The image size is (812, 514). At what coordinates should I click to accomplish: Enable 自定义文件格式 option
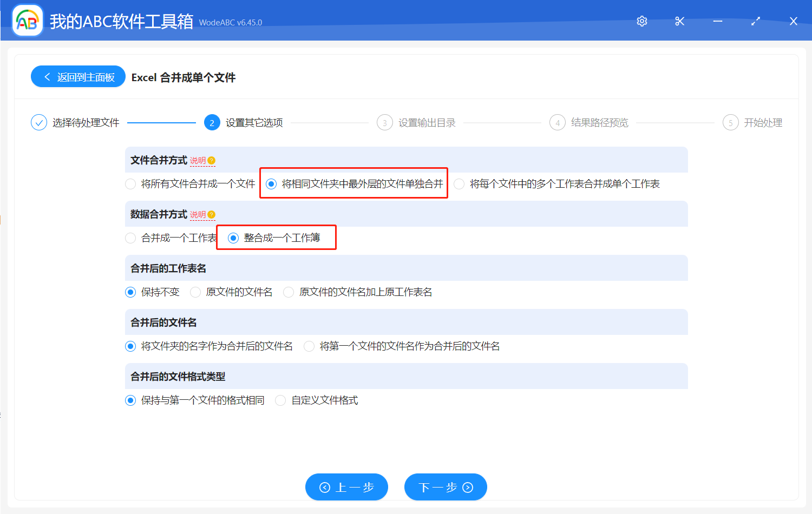click(x=280, y=400)
